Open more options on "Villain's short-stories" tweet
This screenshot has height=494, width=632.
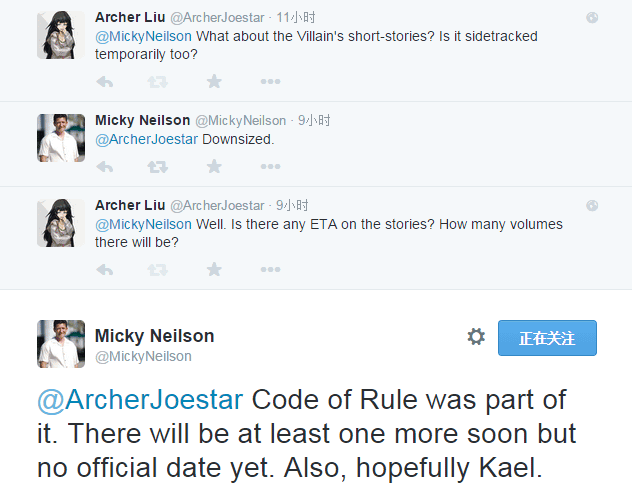pos(270,81)
